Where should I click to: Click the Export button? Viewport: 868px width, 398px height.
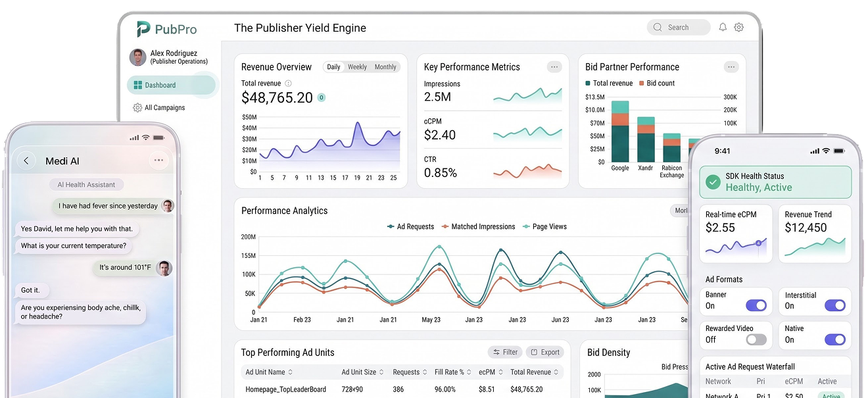pyautogui.click(x=545, y=352)
